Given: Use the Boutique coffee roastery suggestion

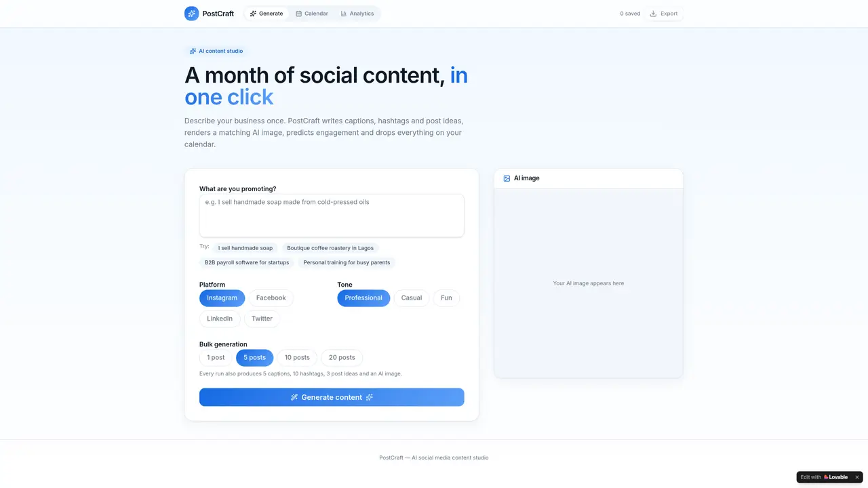Looking at the screenshot, I should [x=330, y=248].
